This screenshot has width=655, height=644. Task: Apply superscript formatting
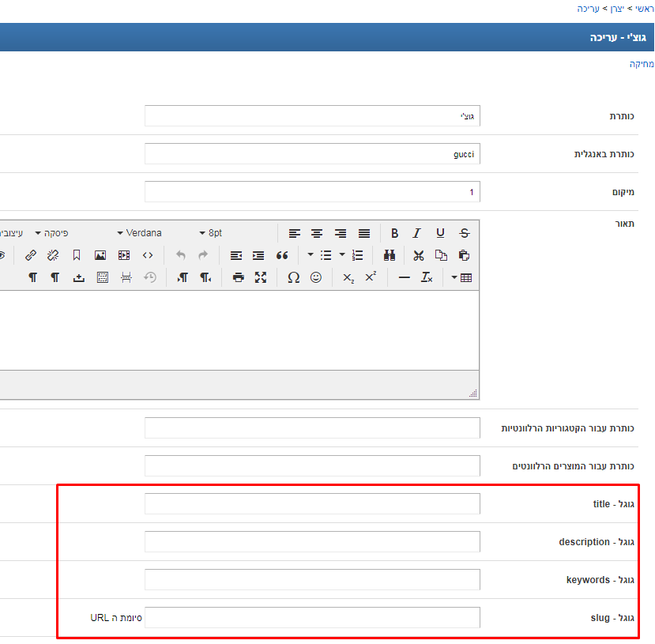[x=371, y=277]
